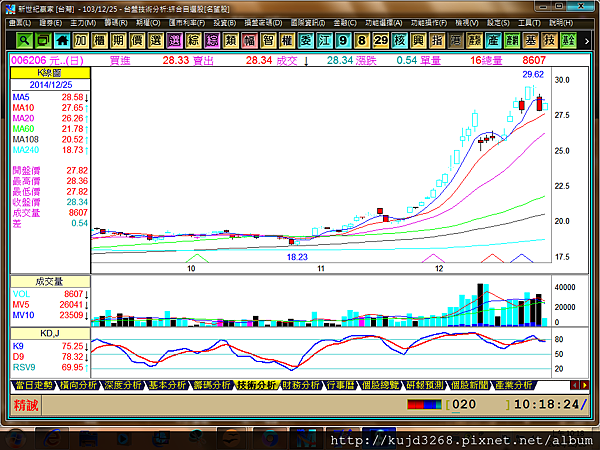
Task: Switch to the 橫向分析 tab
Action: (x=78, y=385)
